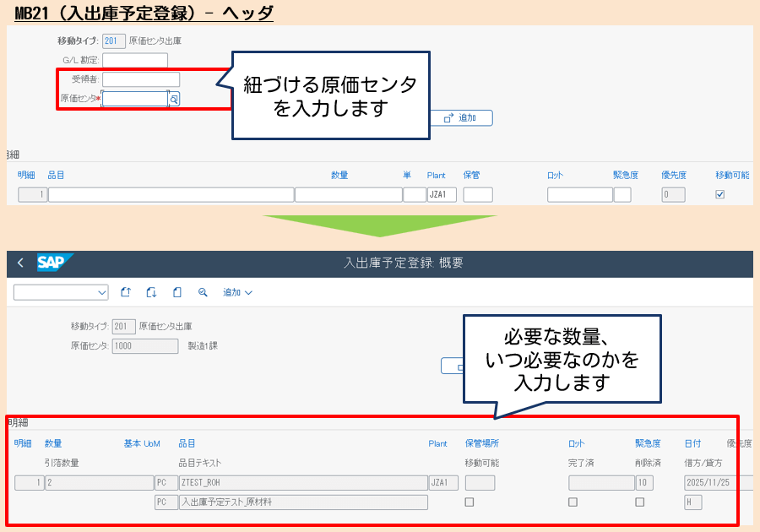The image size is (760, 532).
Task: Toggle the 移動可能 checkbox under 保管場所
Action: 470,502
